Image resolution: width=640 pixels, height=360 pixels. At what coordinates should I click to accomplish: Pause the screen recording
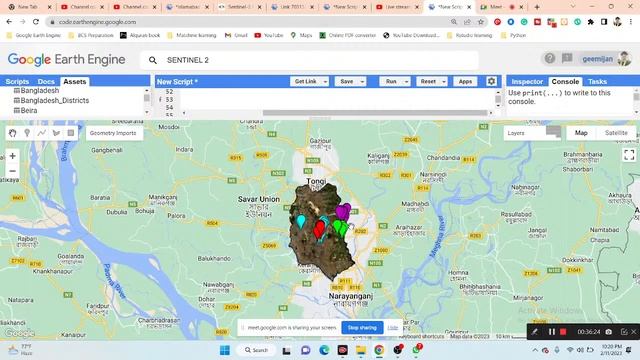[x=551, y=332]
